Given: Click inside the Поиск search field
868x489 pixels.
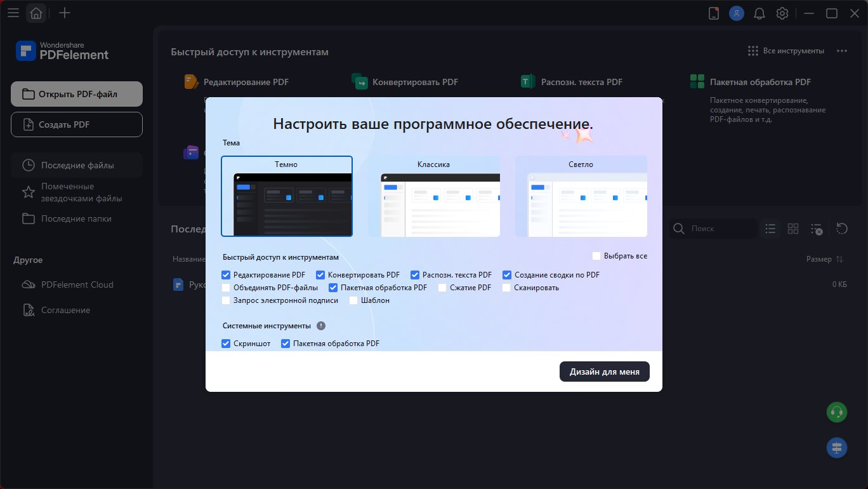Looking at the screenshot, I should pyautogui.click(x=711, y=228).
